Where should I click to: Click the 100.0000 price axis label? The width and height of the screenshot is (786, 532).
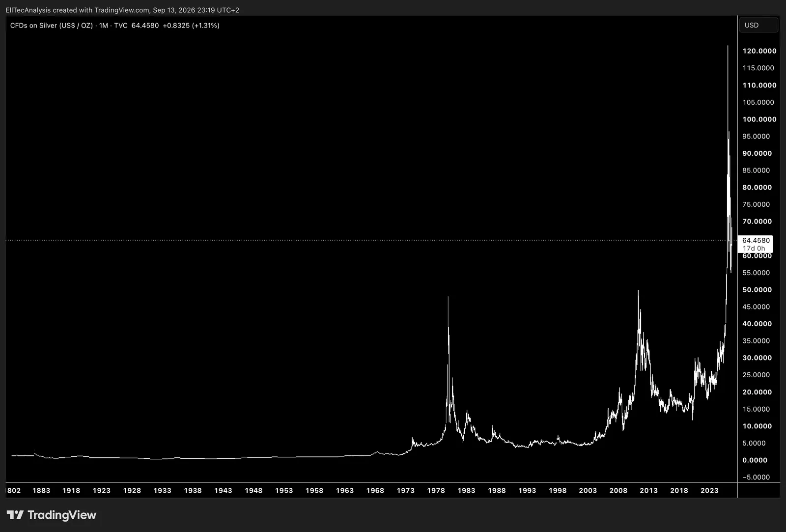click(x=759, y=119)
